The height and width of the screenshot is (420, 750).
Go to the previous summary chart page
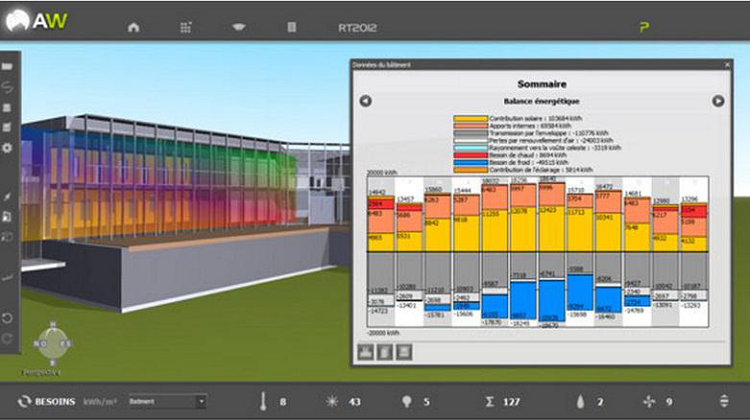tap(365, 101)
